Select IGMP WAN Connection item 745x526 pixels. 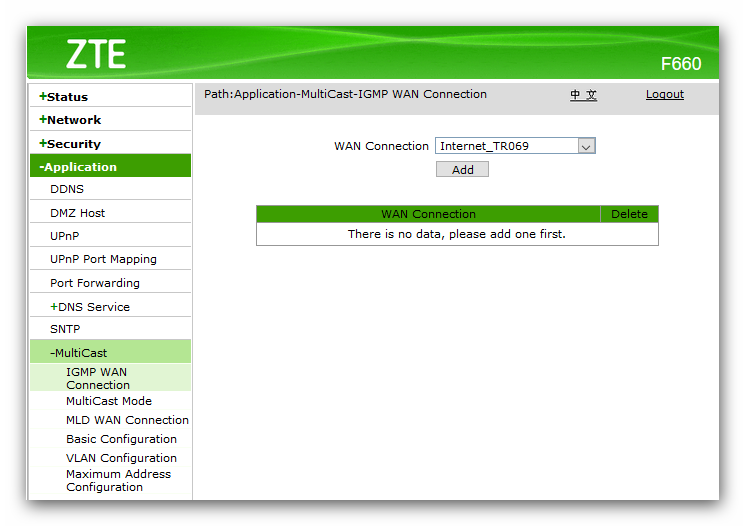(x=110, y=378)
